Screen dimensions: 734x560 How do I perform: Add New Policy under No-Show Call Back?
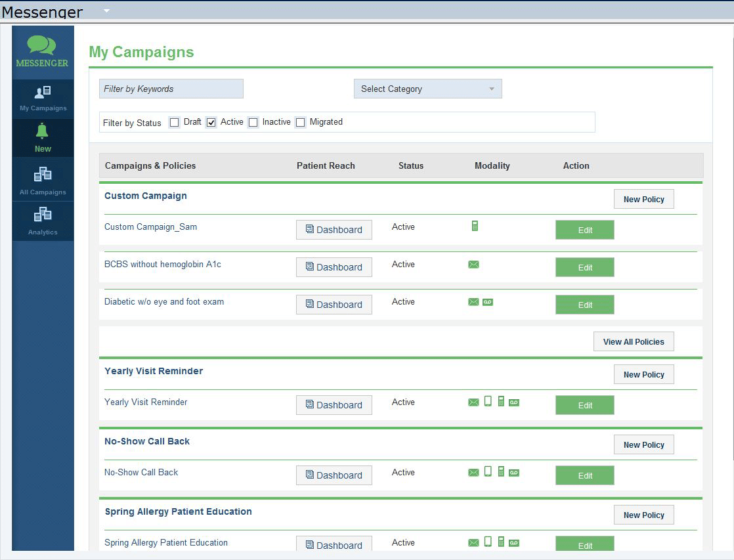pyautogui.click(x=643, y=444)
